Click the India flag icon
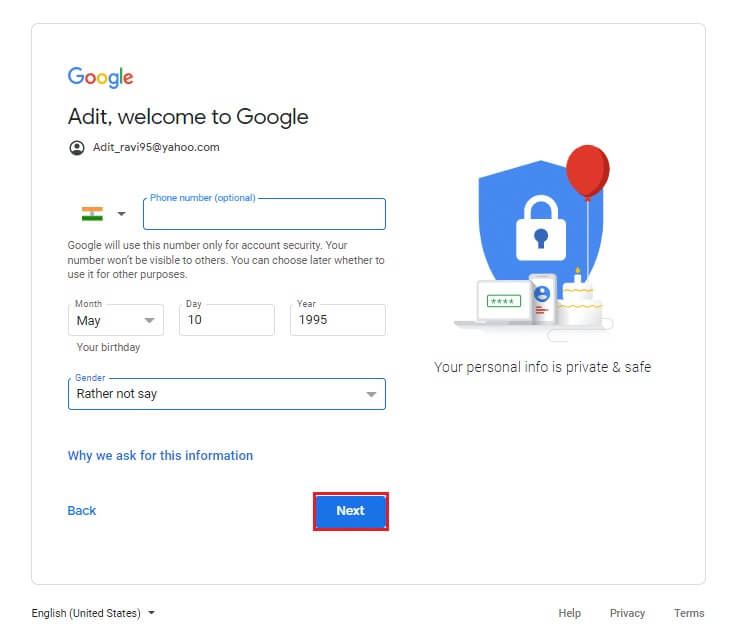This screenshot has height=635, width=755. click(92, 214)
